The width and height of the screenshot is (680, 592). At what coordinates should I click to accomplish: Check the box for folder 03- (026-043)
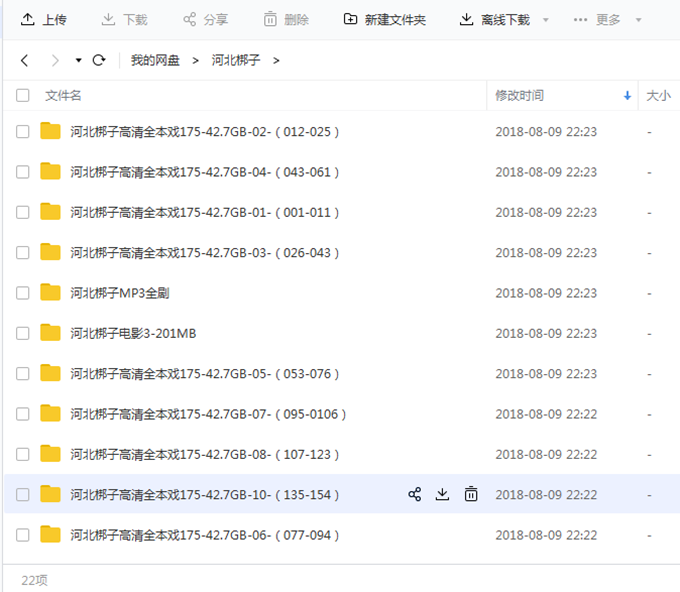[x=23, y=252]
